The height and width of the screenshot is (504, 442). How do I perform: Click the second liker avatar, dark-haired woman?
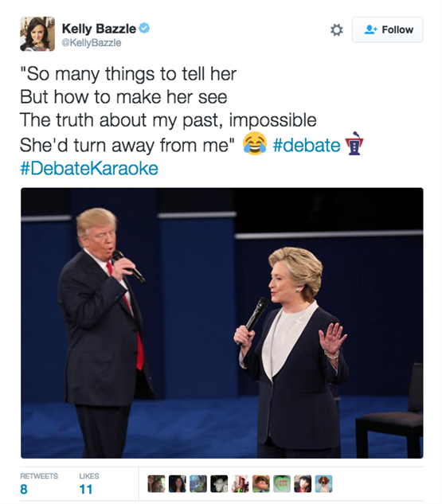[177, 484]
